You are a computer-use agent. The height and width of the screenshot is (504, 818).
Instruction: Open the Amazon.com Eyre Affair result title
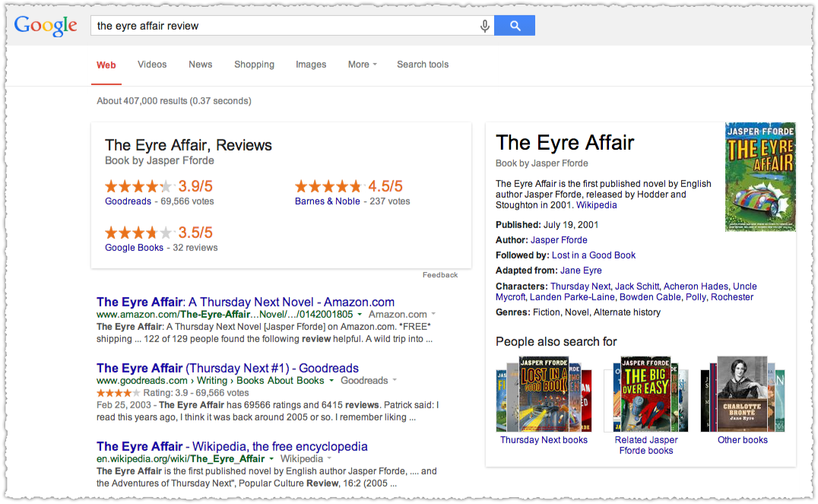click(246, 302)
